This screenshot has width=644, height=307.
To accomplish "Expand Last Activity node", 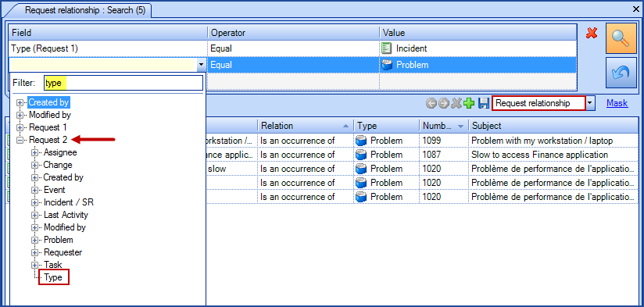I will [x=34, y=215].
